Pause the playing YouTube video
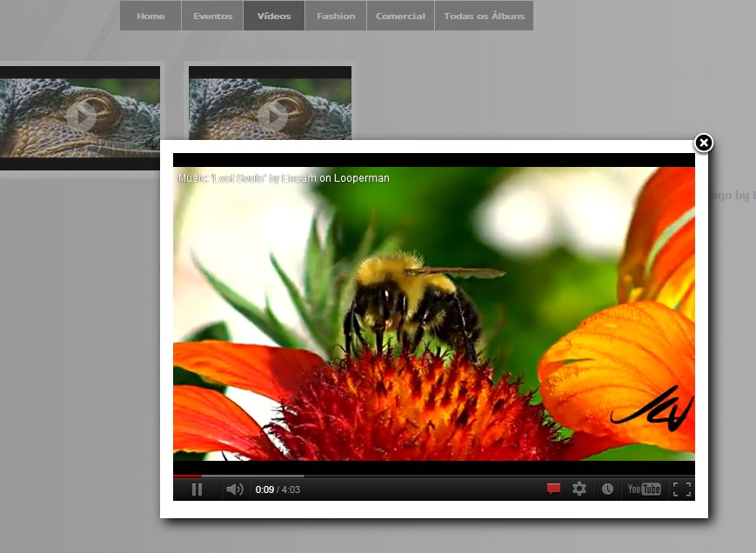 [197, 490]
